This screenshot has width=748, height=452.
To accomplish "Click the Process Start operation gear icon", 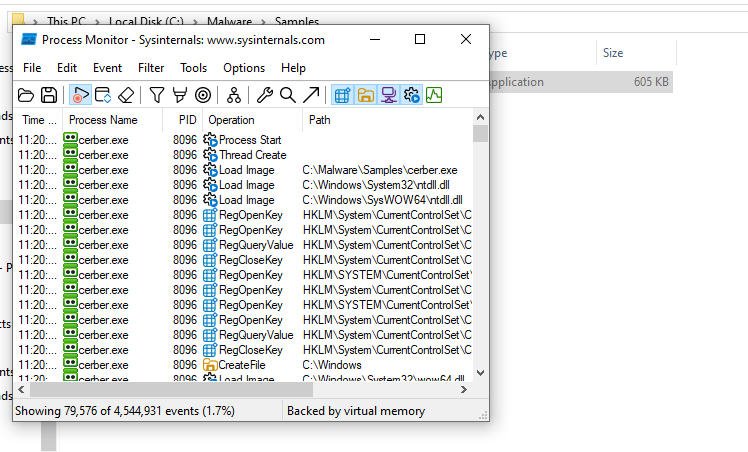I will coord(210,140).
